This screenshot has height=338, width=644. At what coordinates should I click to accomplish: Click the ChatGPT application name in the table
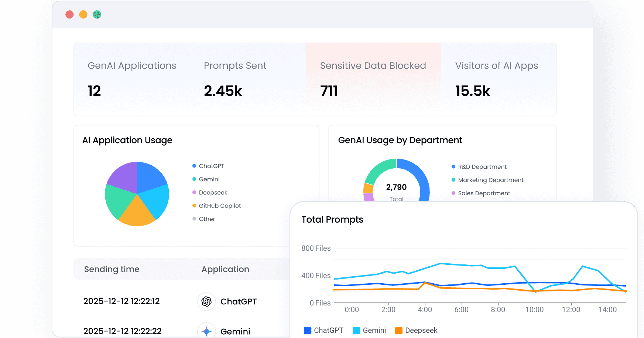(x=239, y=302)
